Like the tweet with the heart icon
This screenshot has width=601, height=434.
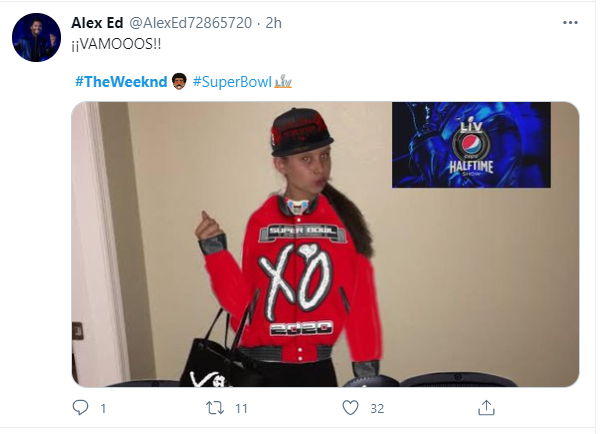(350, 408)
